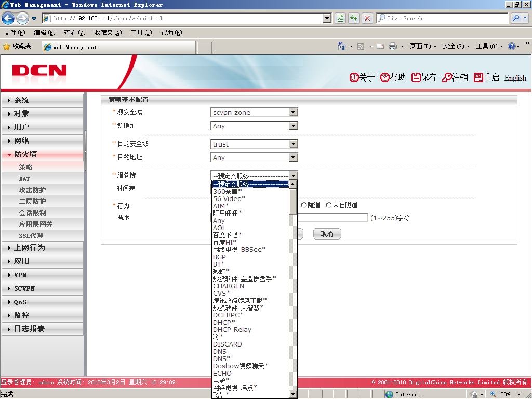Screen dimensions: 532x399
Task: Open the 文件(F) menu
Action: [14, 33]
